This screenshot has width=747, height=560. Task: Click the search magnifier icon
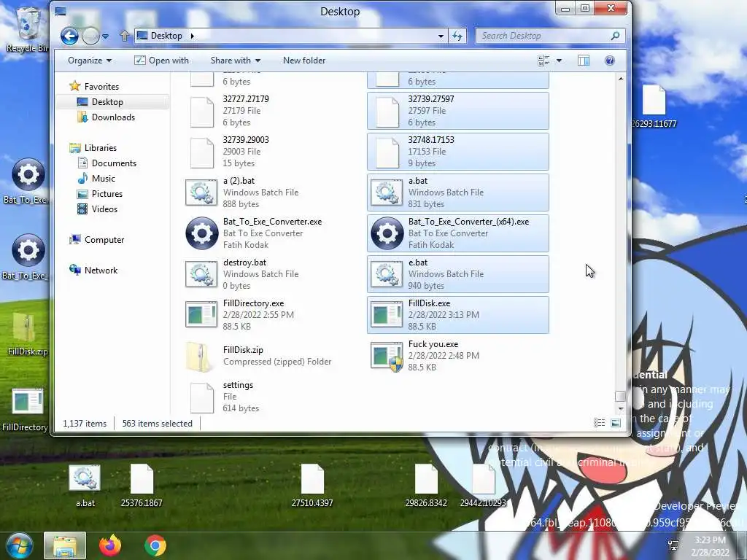click(615, 36)
